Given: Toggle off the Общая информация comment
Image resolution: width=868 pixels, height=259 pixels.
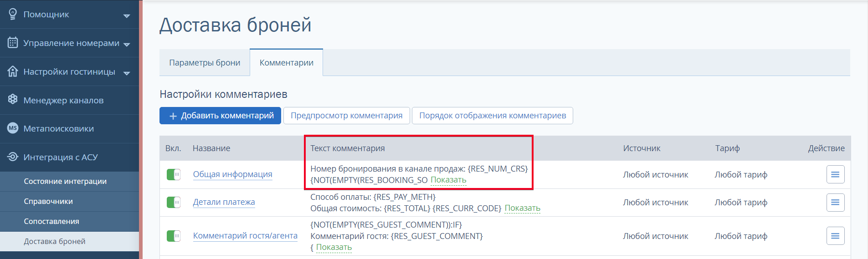Looking at the screenshot, I should (x=174, y=174).
